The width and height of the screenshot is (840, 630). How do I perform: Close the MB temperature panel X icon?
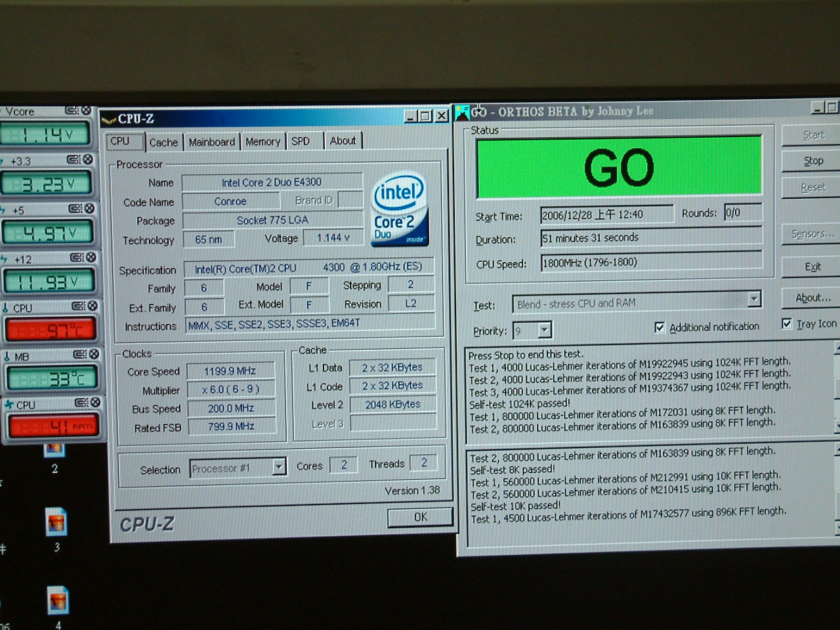point(94,354)
